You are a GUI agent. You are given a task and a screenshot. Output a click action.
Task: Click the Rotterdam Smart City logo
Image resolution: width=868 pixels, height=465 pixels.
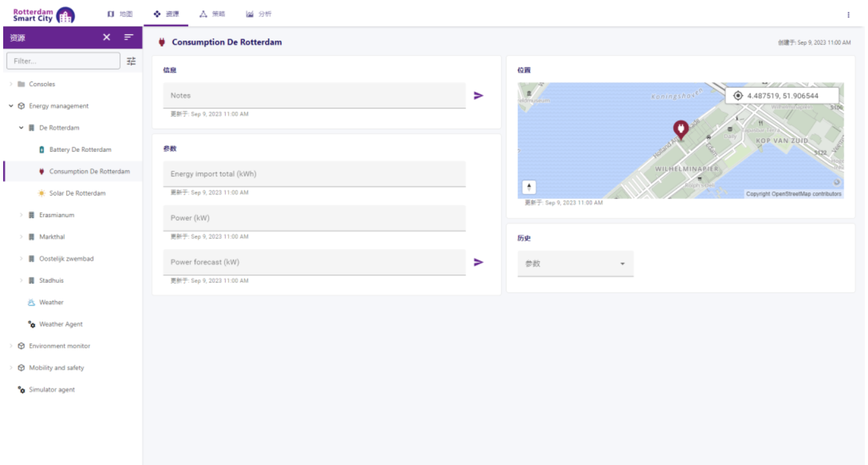(43, 15)
